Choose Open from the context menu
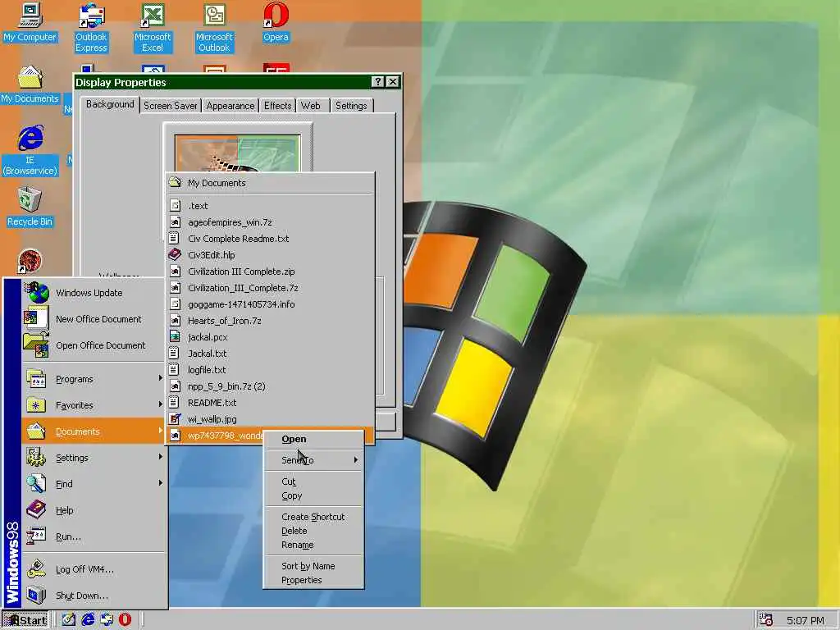Viewport: 840px width, 630px height. click(x=314, y=439)
